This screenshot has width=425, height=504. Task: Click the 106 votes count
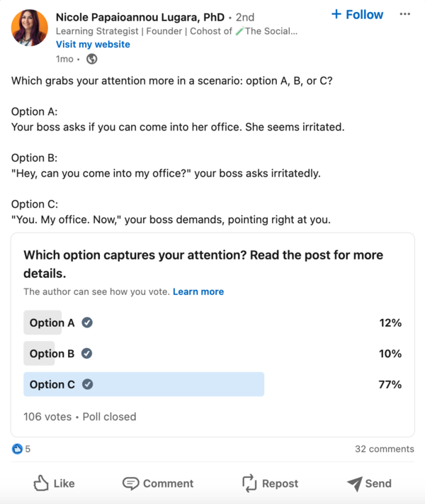click(47, 417)
